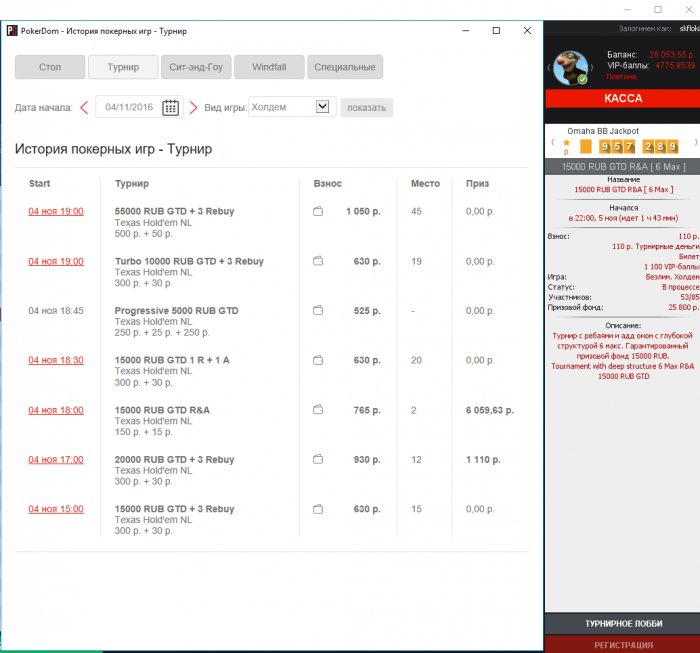Click wallet icon for 15000 RUB GTD + 3 Rebuy
Image resolution: width=700 pixels, height=653 pixels.
pos(318,509)
